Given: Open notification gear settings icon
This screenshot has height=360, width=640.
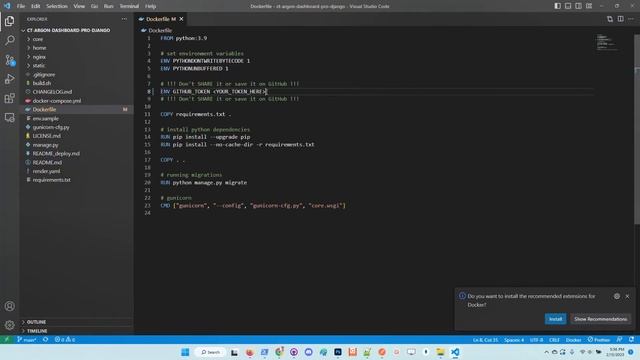Looking at the screenshot, I should 617,296.
